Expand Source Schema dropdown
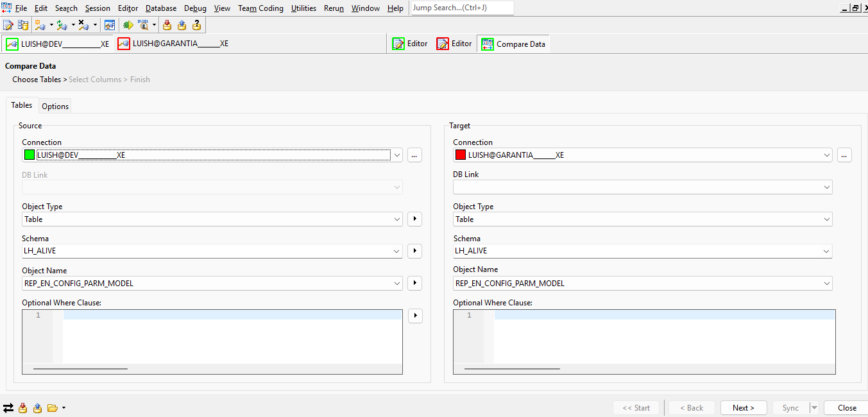 coord(397,251)
